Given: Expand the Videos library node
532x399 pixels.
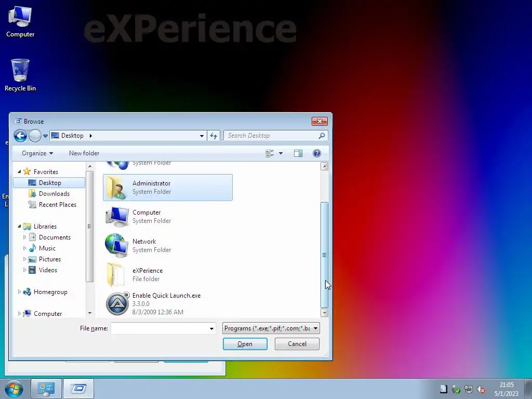Looking at the screenshot, I should tap(24, 270).
